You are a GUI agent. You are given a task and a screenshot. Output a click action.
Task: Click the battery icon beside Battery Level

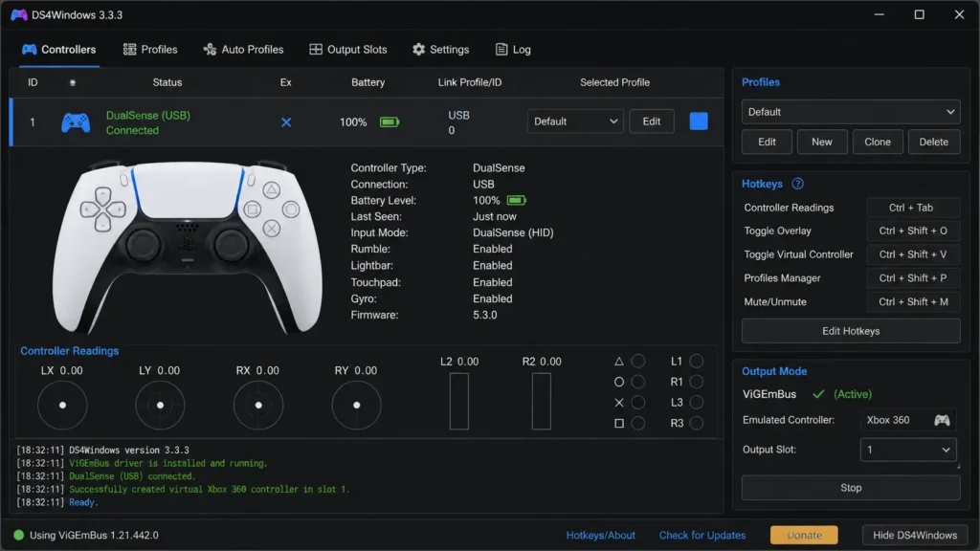point(516,201)
